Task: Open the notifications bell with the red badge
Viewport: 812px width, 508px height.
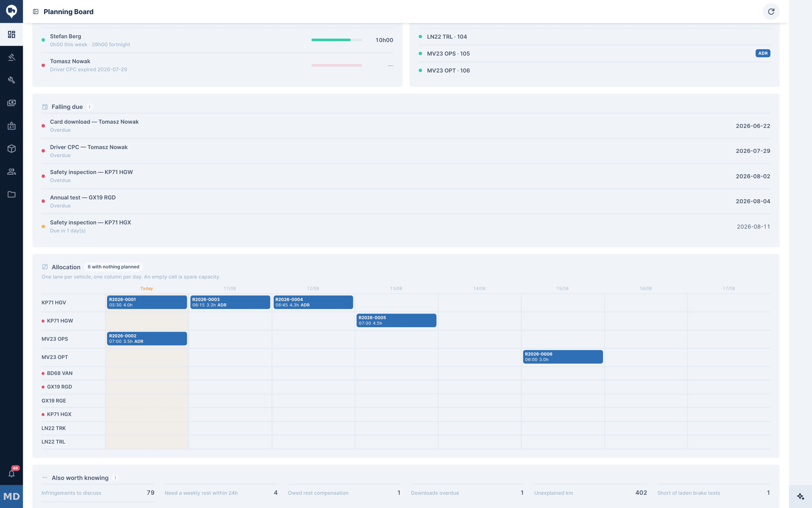Action: pos(12,473)
